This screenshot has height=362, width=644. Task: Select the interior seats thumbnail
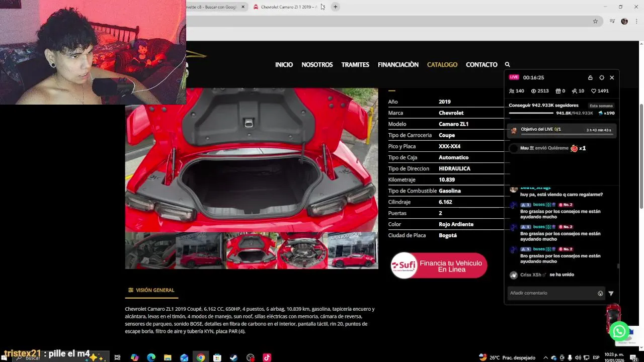coord(150,250)
